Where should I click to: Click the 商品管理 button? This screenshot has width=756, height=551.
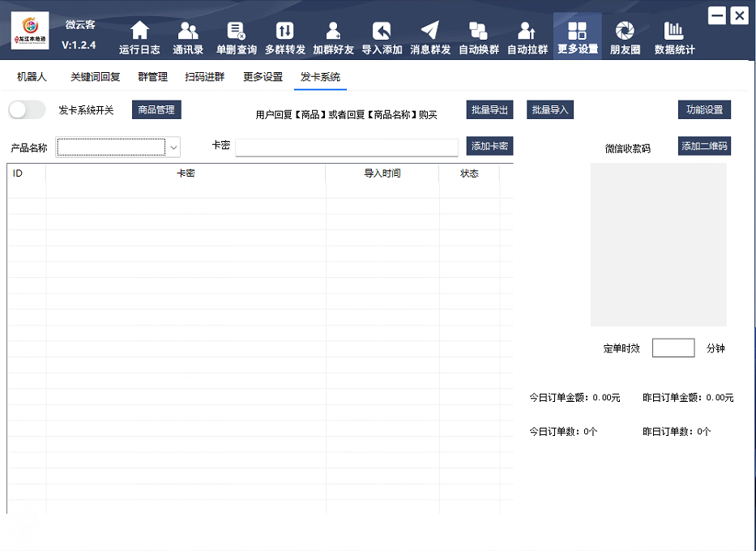[156, 110]
